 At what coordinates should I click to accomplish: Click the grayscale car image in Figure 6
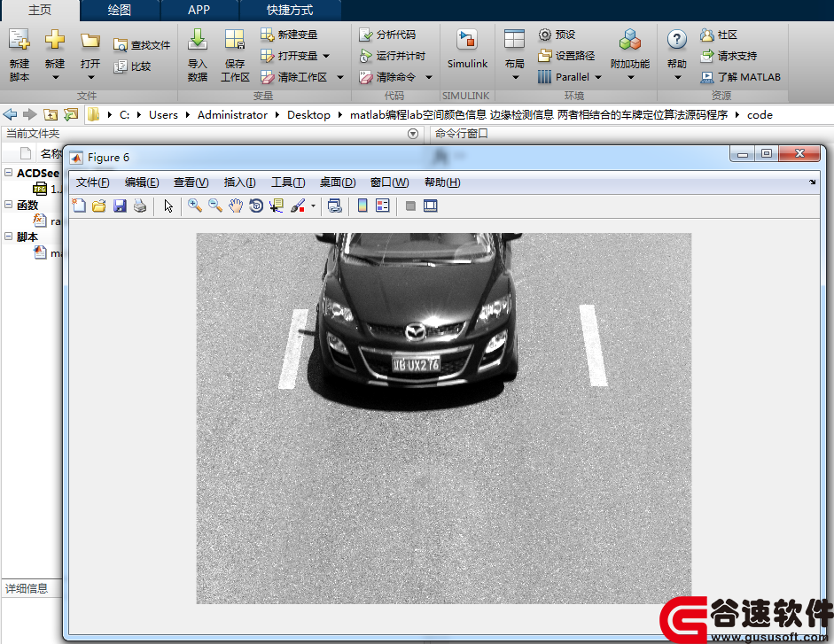(x=444, y=418)
